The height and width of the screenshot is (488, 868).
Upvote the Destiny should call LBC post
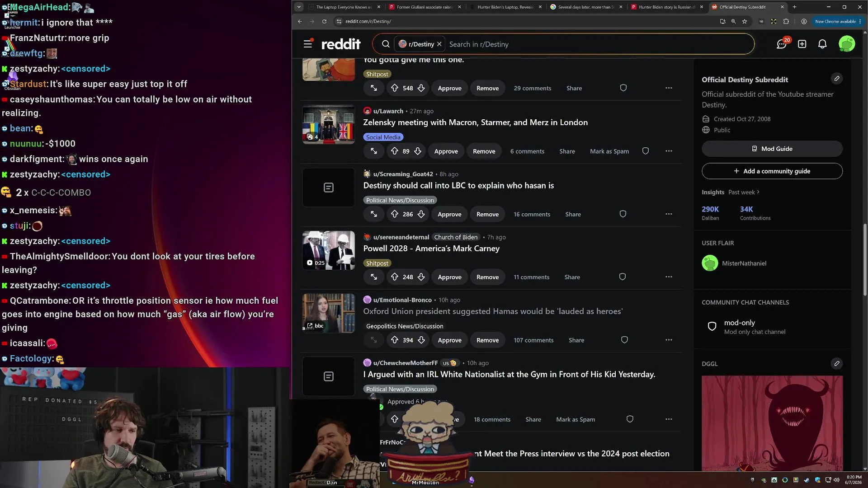(395, 214)
